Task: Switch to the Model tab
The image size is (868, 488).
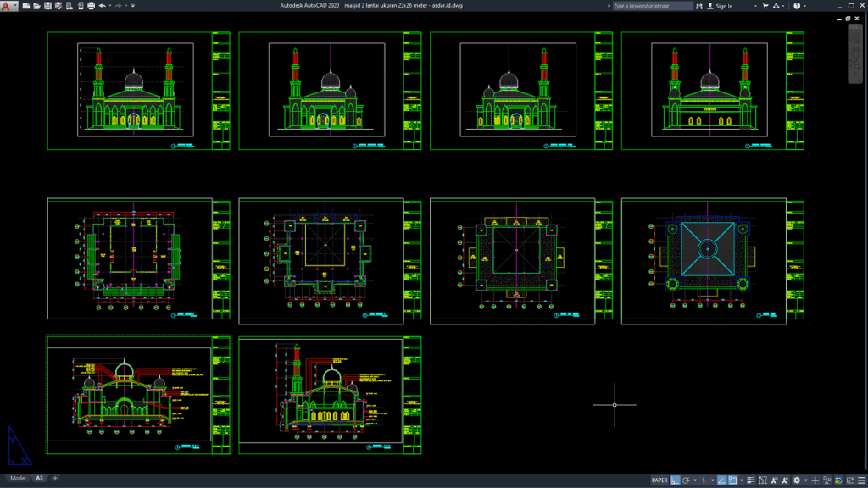Action: pyautogui.click(x=20, y=477)
